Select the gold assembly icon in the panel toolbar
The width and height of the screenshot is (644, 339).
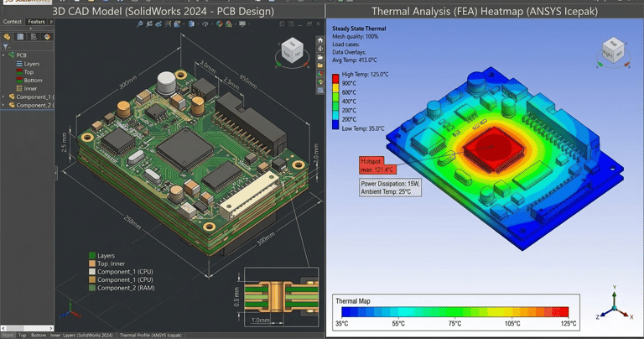click(x=7, y=37)
